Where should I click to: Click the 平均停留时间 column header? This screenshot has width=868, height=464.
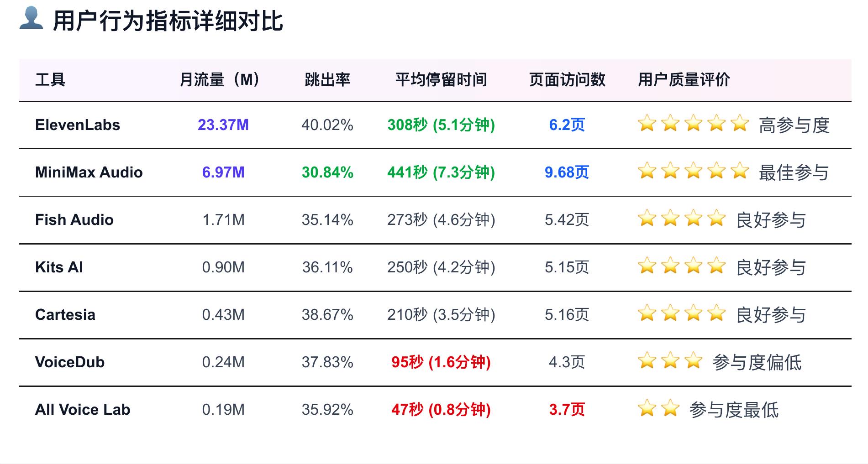(441, 80)
